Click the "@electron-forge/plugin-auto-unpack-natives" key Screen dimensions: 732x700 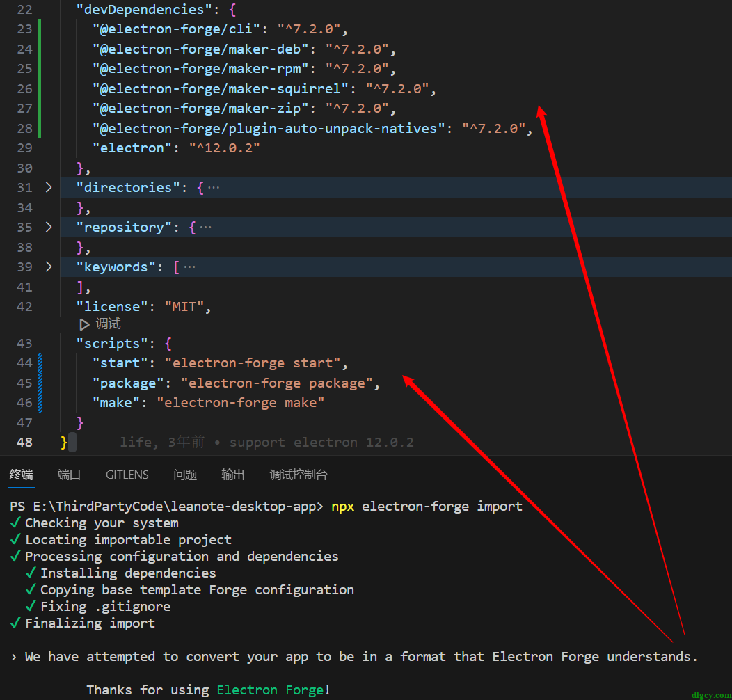pyautogui.click(x=269, y=129)
